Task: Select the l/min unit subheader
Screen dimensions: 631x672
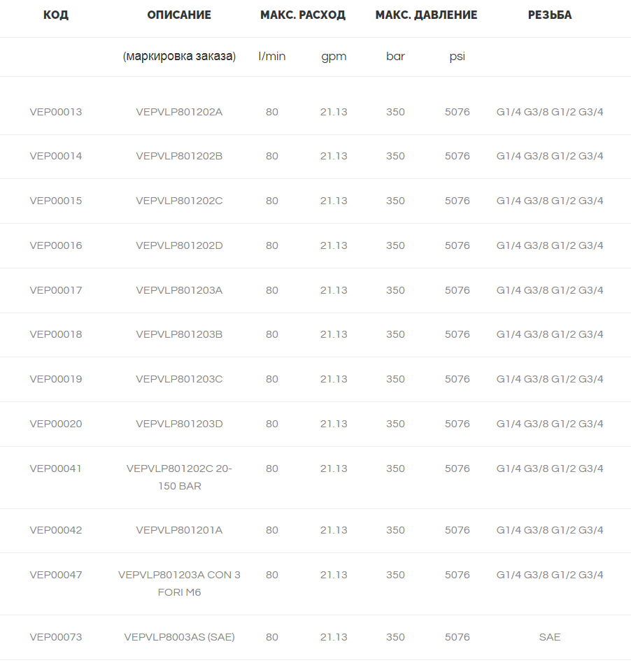Action: pyautogui.click(x=271, y=57)
